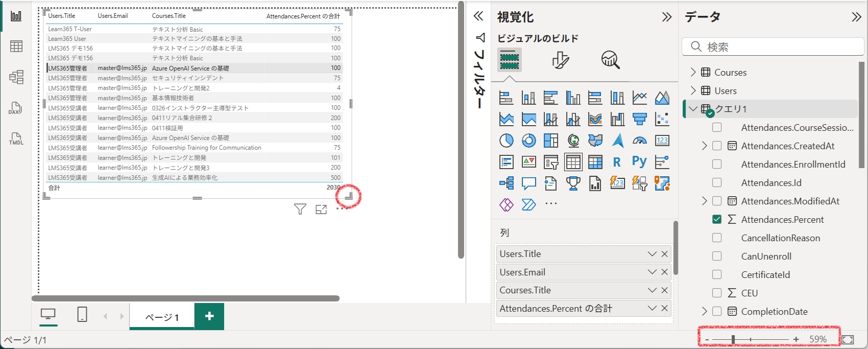The image size is (868, 349).
Task: Choose the Python visual icon
Action: (639, 162)
